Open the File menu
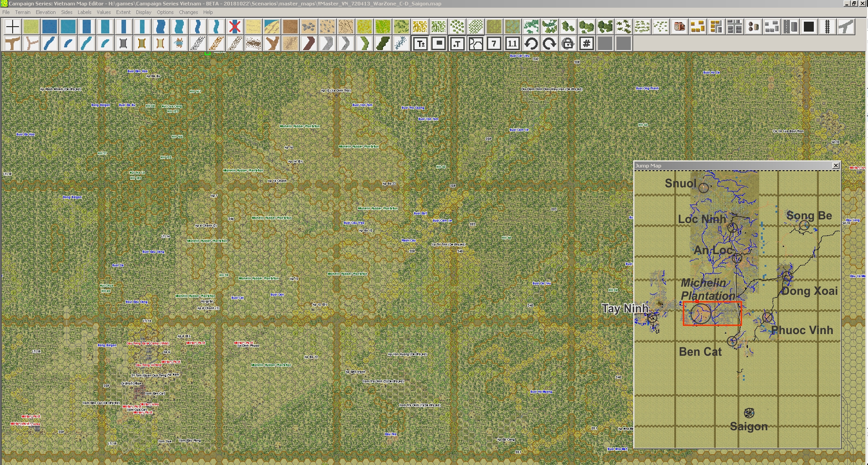868x465 pixels. pos(6,12)
